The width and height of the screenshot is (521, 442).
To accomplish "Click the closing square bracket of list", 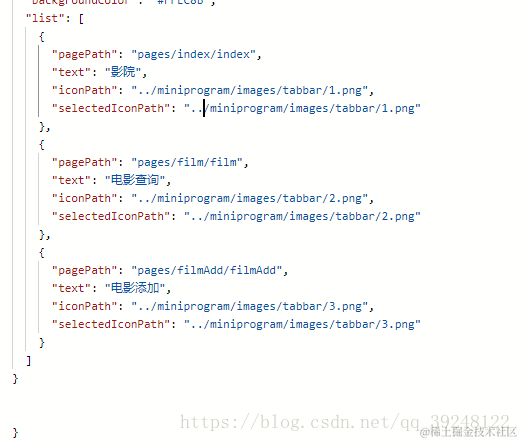I will click(29, 361).
